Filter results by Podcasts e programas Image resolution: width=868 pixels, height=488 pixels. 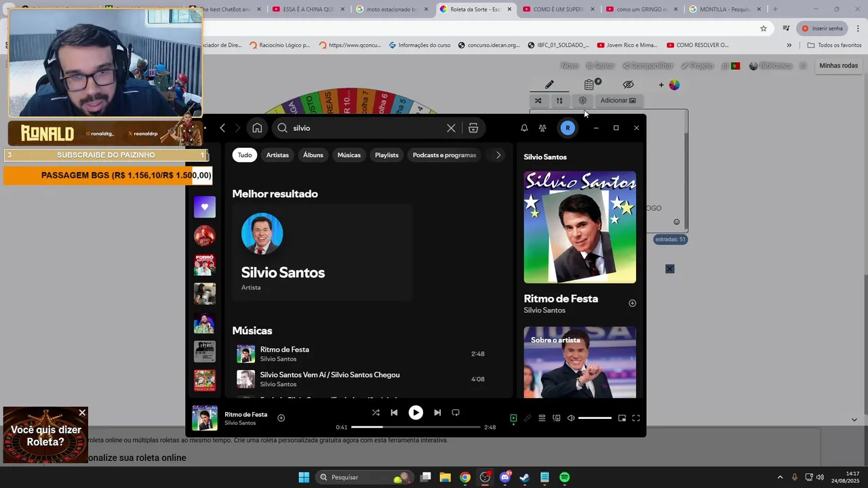(x=444, y=155)
